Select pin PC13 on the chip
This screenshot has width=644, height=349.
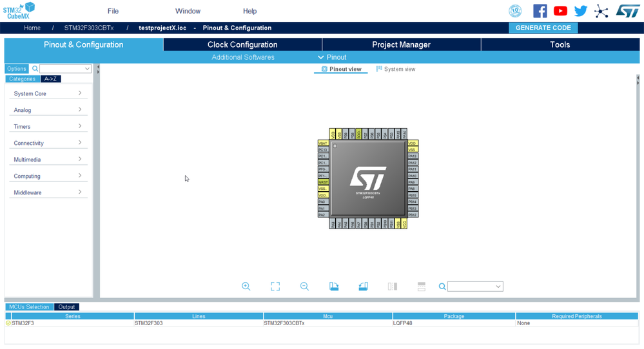coord(323,149)
